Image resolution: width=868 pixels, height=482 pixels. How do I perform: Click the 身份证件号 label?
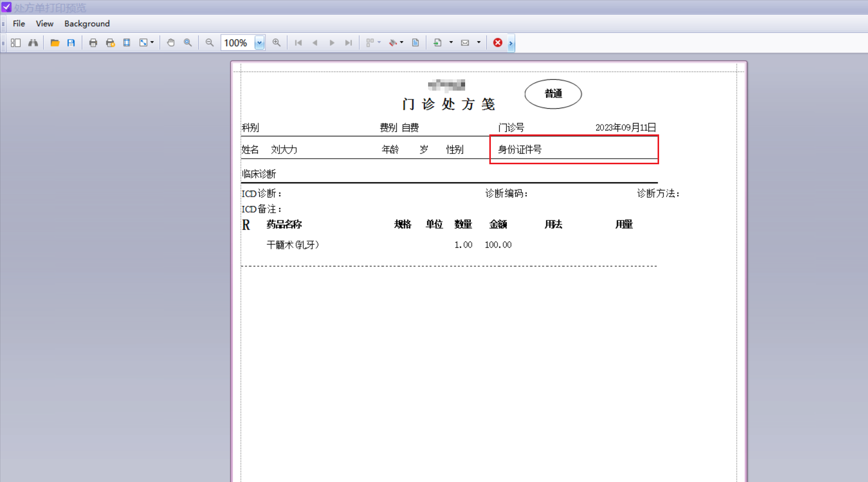pyautogui.click(x=520, y=149)
